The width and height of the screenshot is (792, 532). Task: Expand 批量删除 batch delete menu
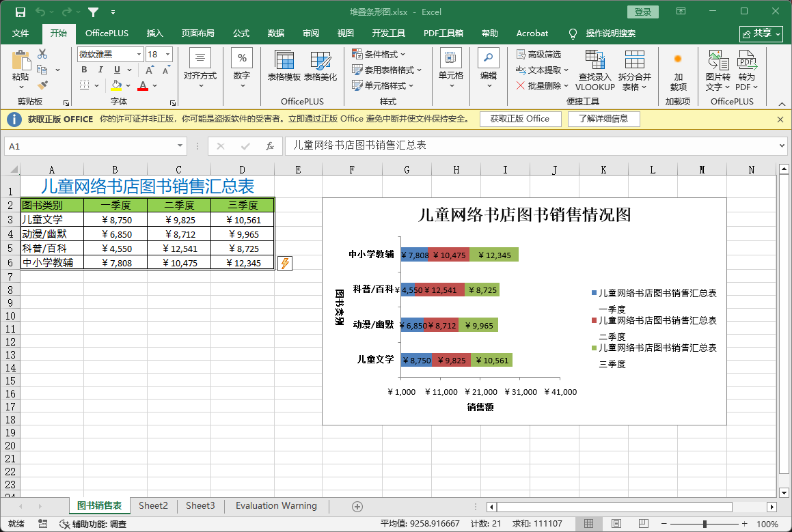[x=542, y=85]
